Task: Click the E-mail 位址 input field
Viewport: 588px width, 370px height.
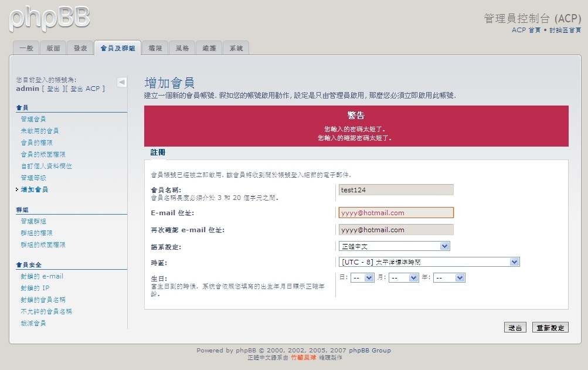Action: (x=396, y=213)
